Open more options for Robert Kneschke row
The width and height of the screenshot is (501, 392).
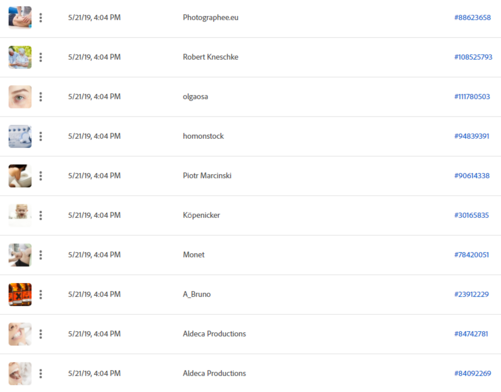[41, 57]
